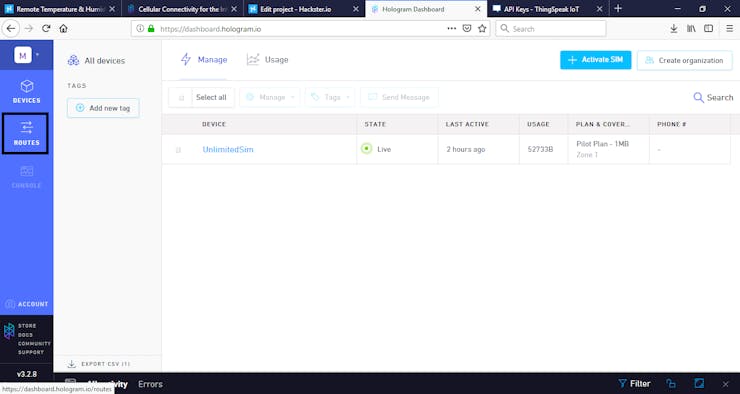Open the UnlimitedSim device link

coord(228,149)
